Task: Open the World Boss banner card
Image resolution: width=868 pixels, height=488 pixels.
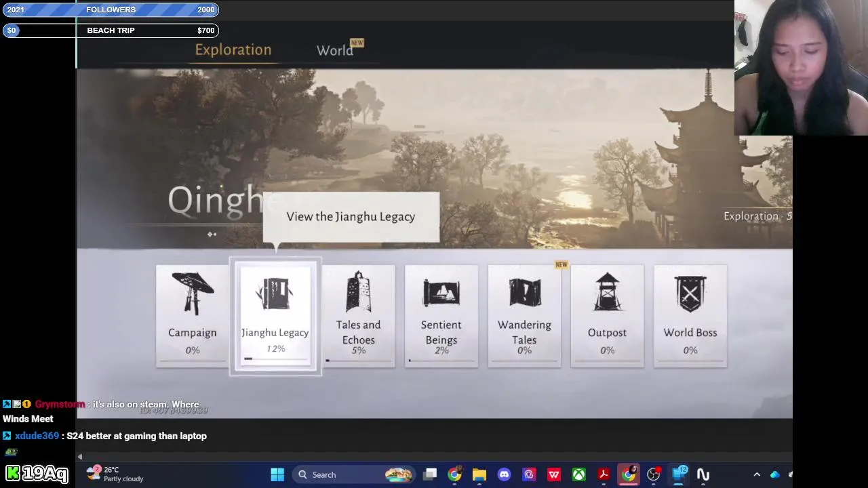Action: 690,316
